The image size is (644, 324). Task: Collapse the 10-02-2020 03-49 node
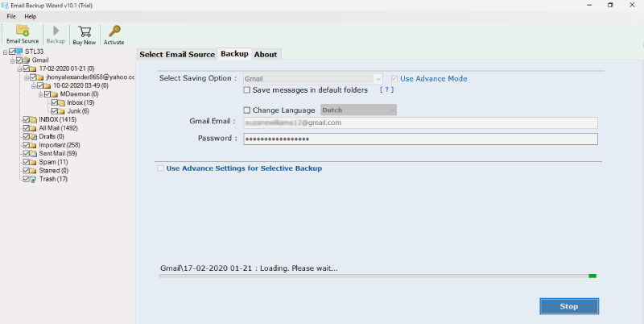point(34,86)
